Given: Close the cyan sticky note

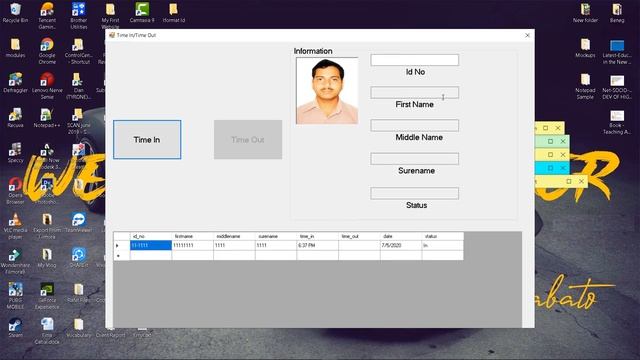Looking at the screenshot, I should pyautogui.click(x=563, y=168).
